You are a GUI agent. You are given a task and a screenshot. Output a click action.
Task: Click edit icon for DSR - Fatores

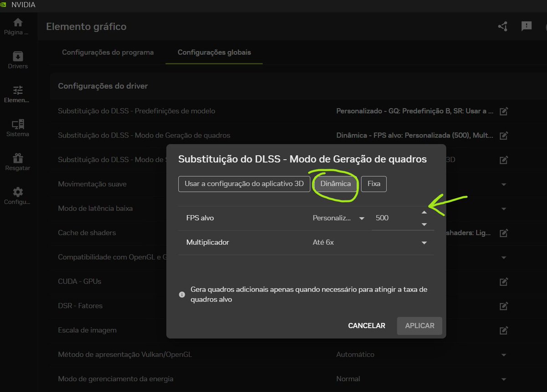pyautogui.click(x=504, y=305)
